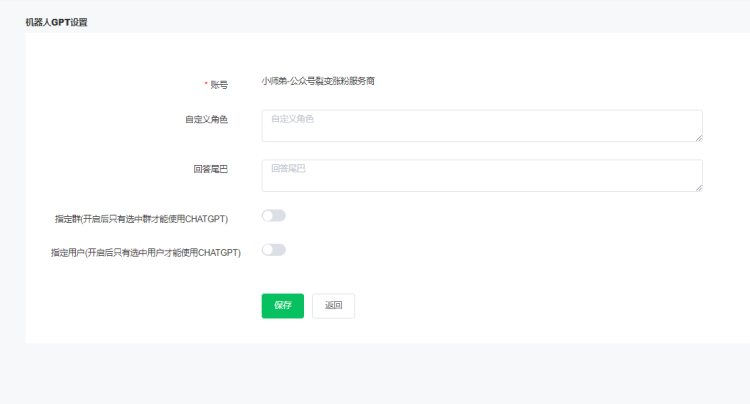Click the 自定义角色 placeholder text inside field

pos(292,119)
